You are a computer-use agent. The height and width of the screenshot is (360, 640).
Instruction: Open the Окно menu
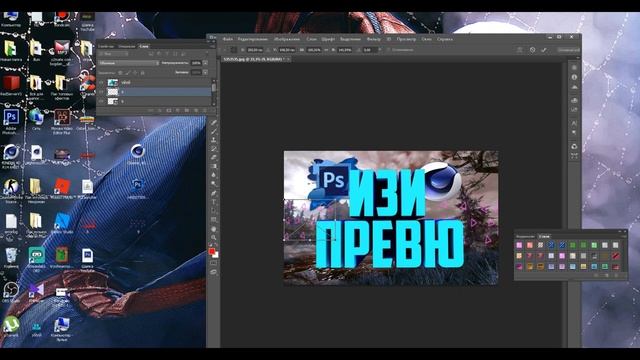[427, 39]
